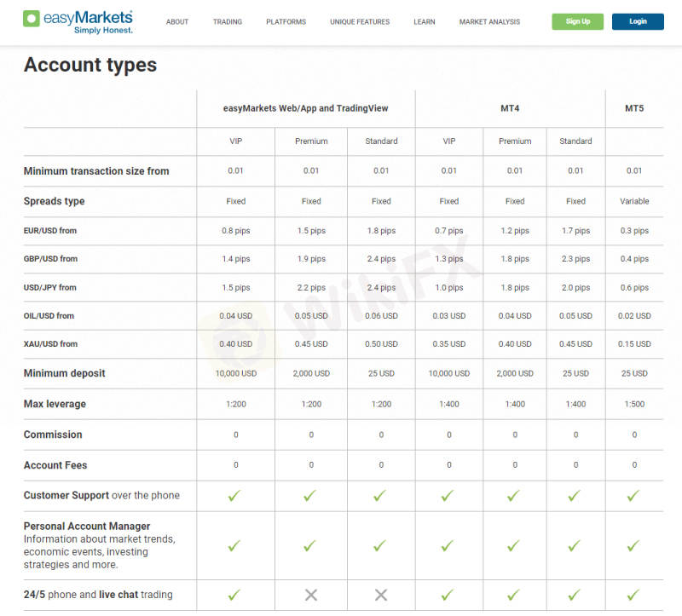Click the Commission row label
Screen dimensions: 682x616
point(53,435)
